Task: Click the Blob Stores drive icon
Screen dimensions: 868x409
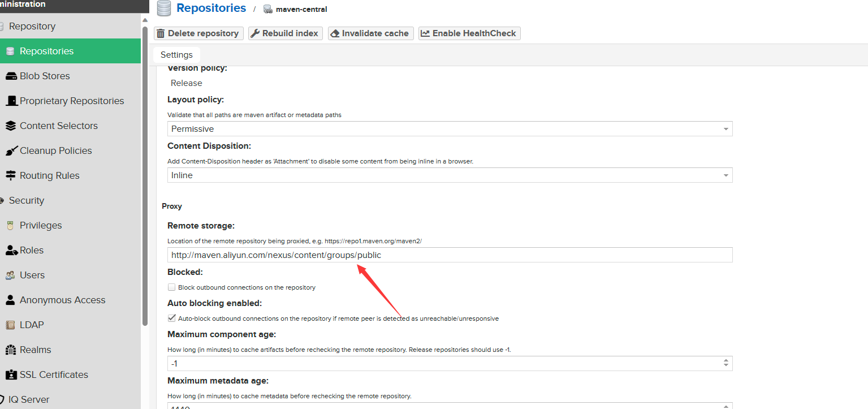Action: point(11,76)
